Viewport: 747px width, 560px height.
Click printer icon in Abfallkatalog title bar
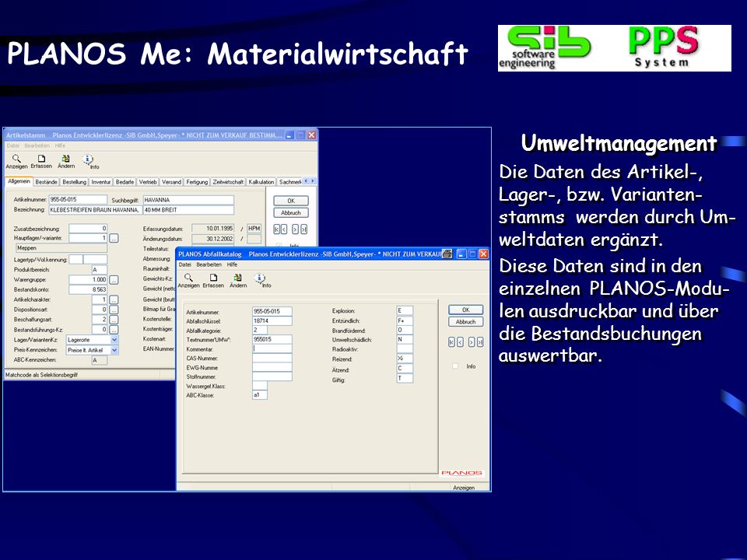pos(447,254)
